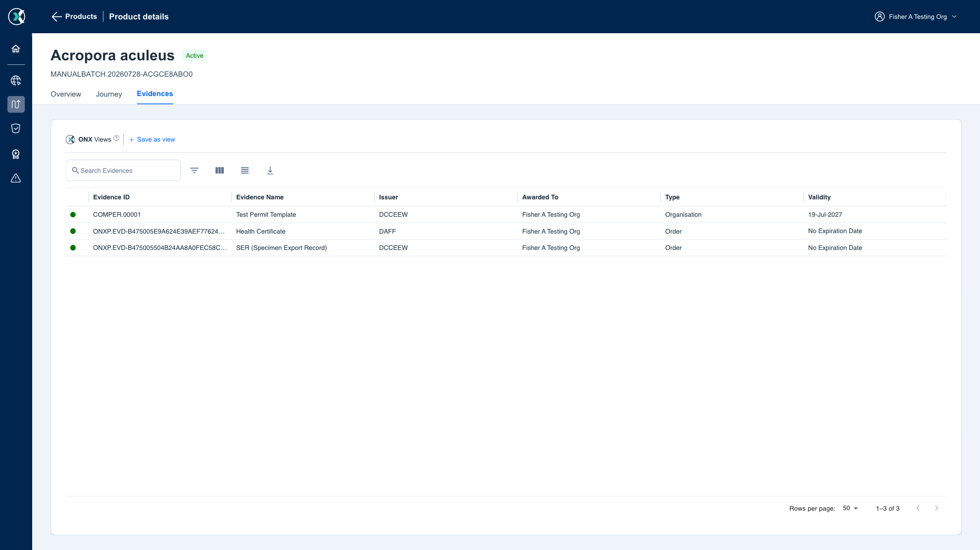980x550 pixels.
Task: Click the ONX Views logo icon
Action: point(71,140)
